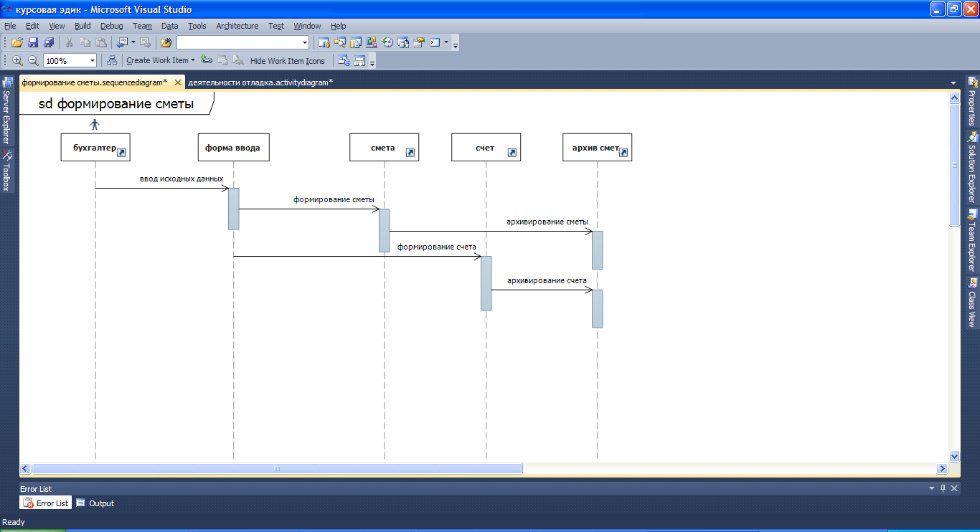
Task: Click the Undo icon
Action: click(x=122, y=42)
